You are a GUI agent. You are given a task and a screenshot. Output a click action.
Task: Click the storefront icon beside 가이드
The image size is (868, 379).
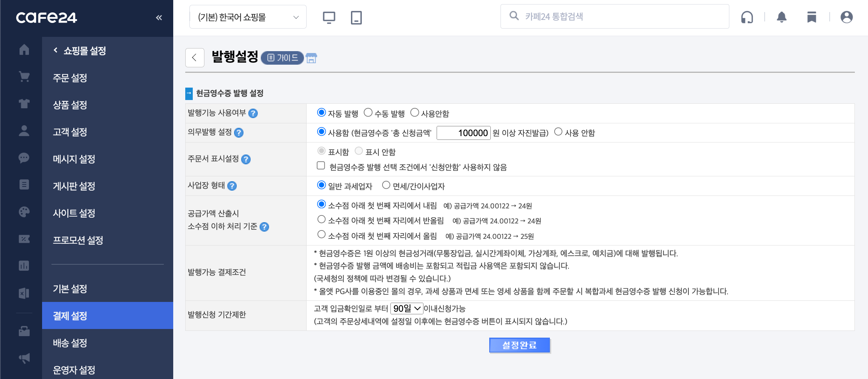311,58
